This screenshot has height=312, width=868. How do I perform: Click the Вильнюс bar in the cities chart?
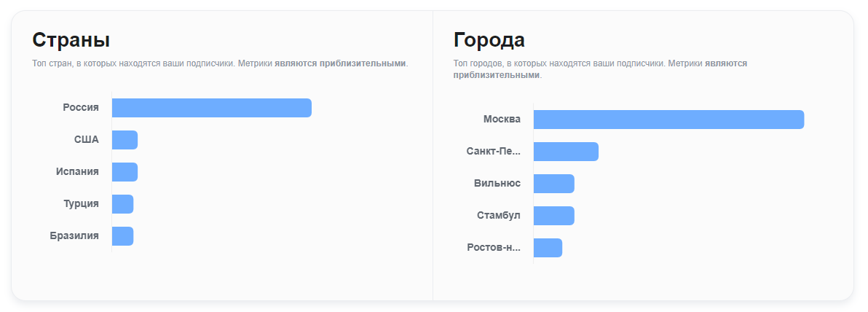coord(553,184)
